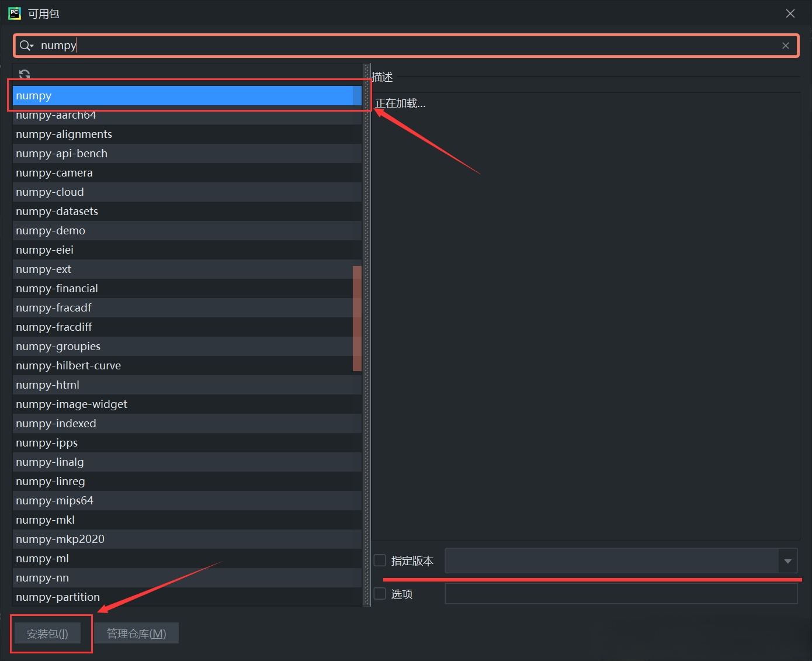The width and height of the screenshot is (812, 661).
Task: Select numpy-aarch64 in the list
Action: (187, 115)
